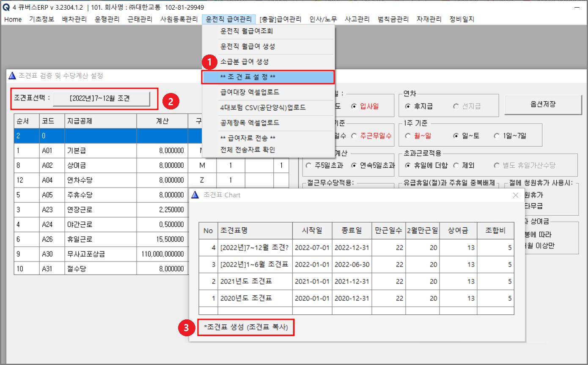Open the 사고관리 menu
This screenshot has width=588, height=365.
[x=357, y=19]
